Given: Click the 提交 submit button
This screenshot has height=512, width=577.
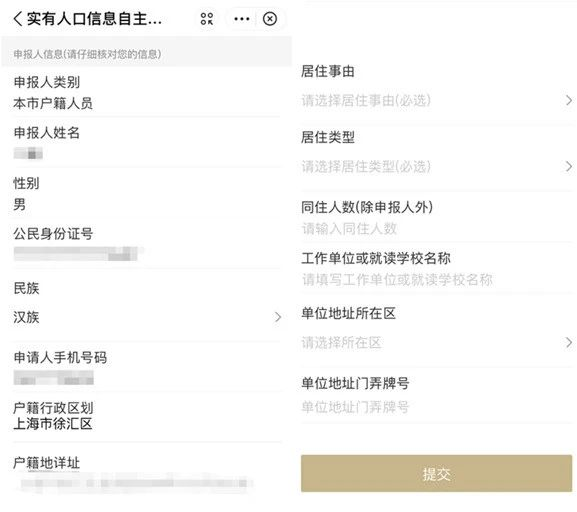Looking at the screenshot, I should (x=436, y=473).
